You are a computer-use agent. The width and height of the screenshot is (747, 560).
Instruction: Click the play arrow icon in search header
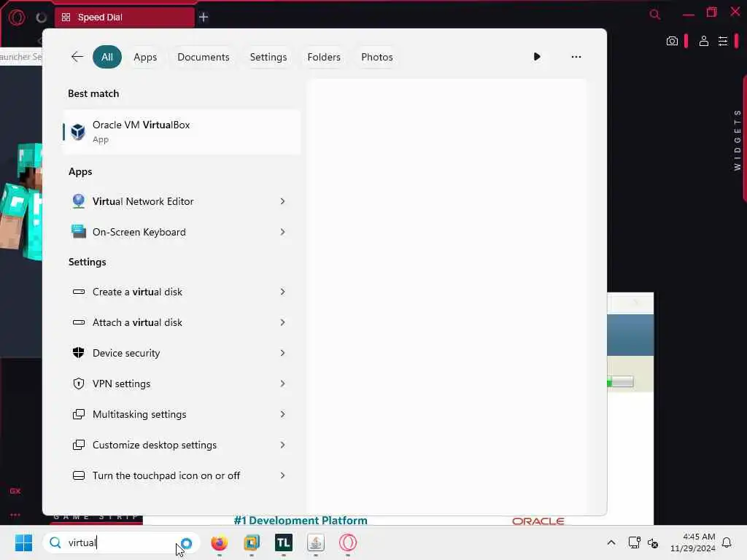pyautogui.click(x=537, y=57)
